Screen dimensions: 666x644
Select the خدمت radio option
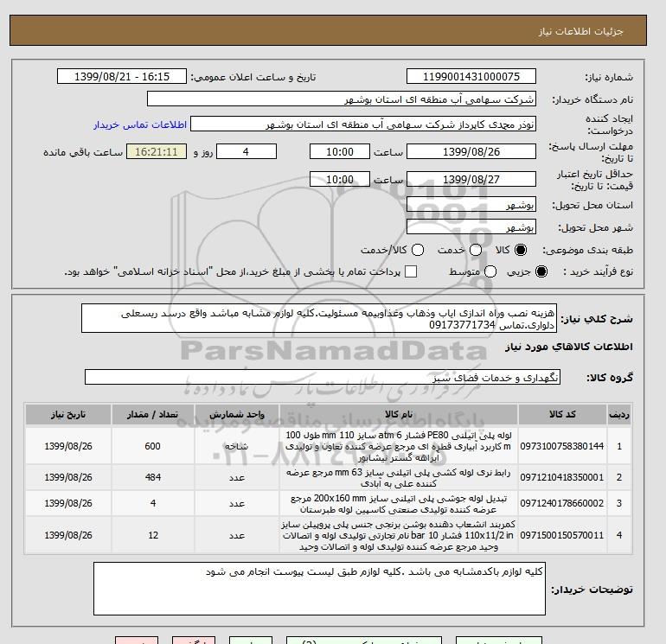[476, 250]
